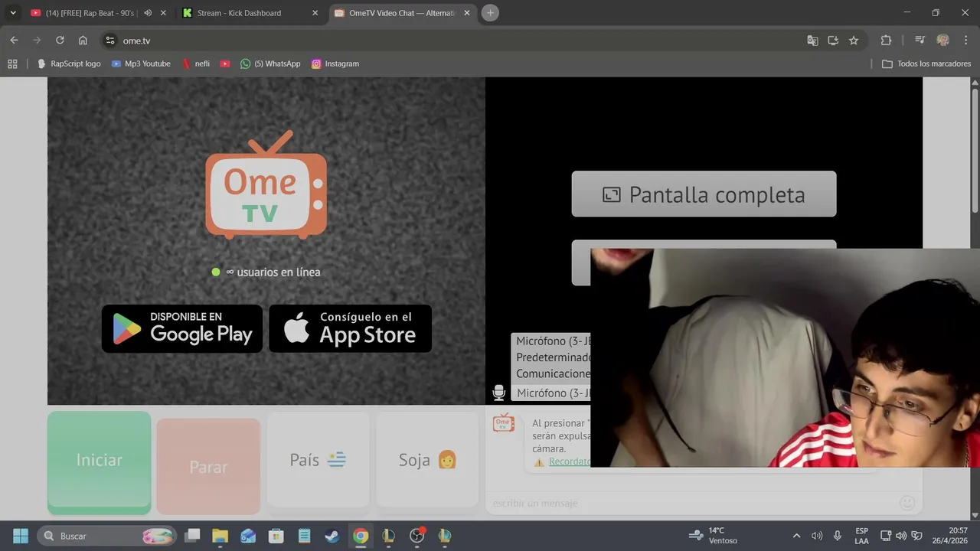
Task: Switch to Stream - Kick Dashboard tab
Action: [x=239, y=13]
